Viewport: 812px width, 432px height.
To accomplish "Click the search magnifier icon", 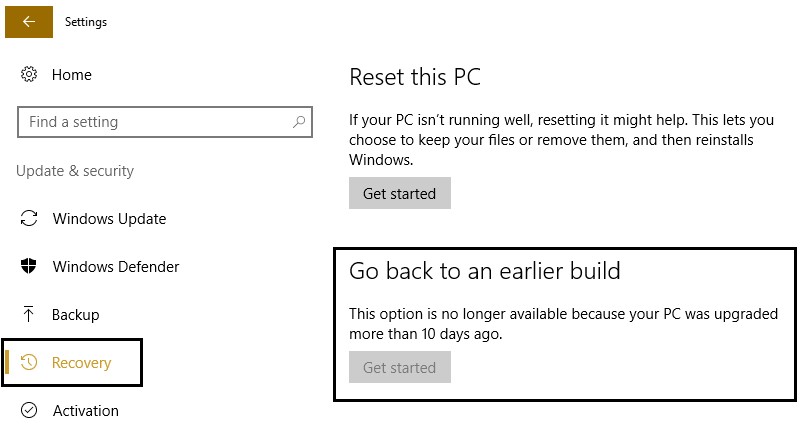I will tap(298, 122).
